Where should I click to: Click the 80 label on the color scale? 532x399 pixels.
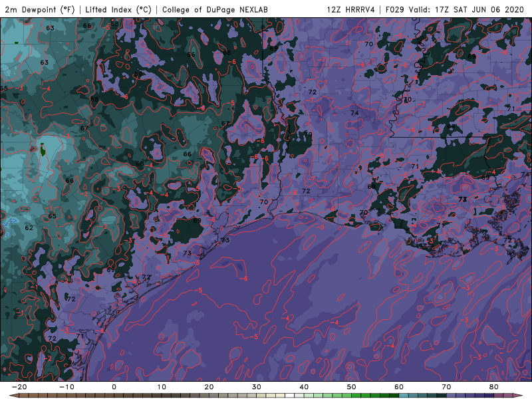click(494, 387)
